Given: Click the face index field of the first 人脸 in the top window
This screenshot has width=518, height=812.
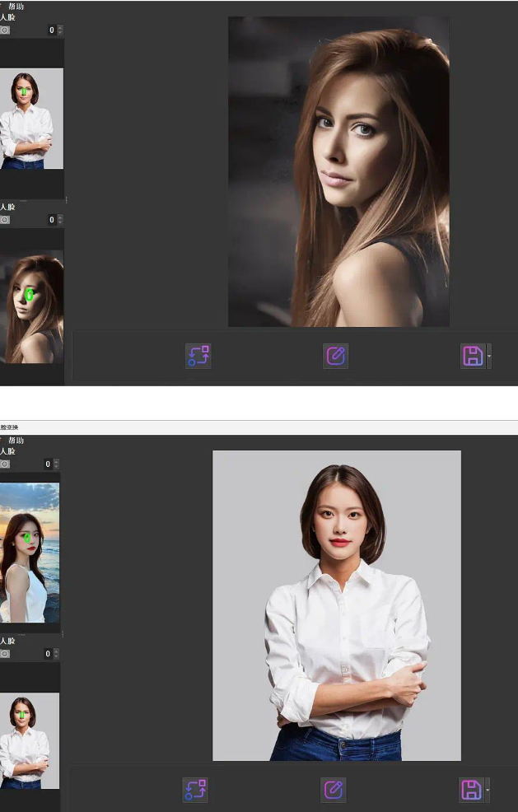Looking at the screenshot, I should tap(50, 30).
